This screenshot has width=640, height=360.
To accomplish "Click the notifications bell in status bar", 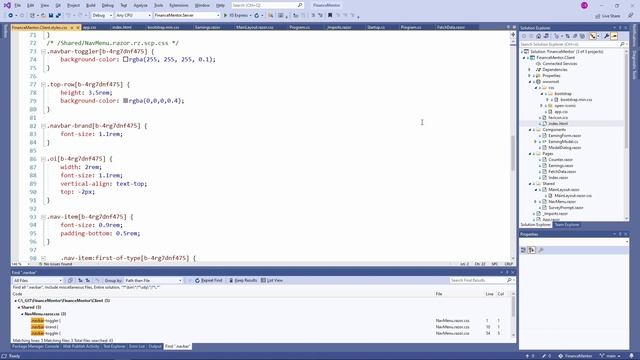I will click(x=631, y=356).
